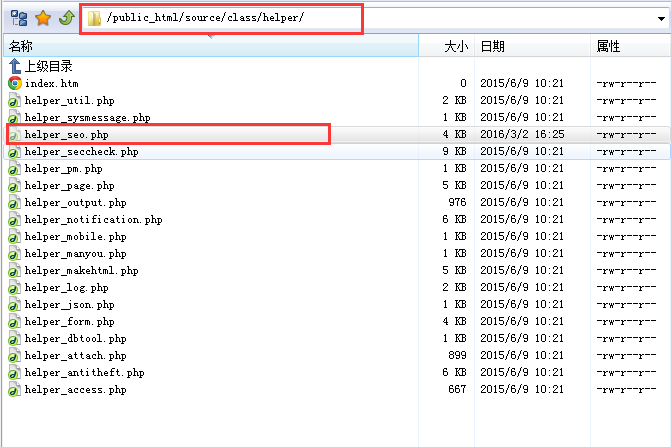Sort files by 名称 column header

click(x=21, y=46)
